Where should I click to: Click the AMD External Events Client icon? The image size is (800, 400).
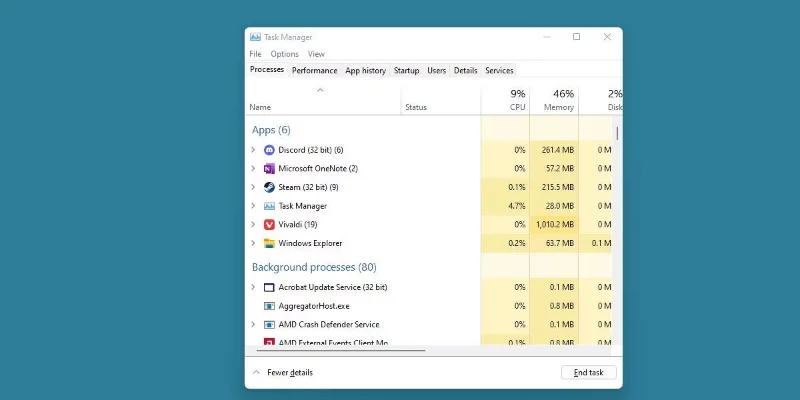click(x=269, y=342)
